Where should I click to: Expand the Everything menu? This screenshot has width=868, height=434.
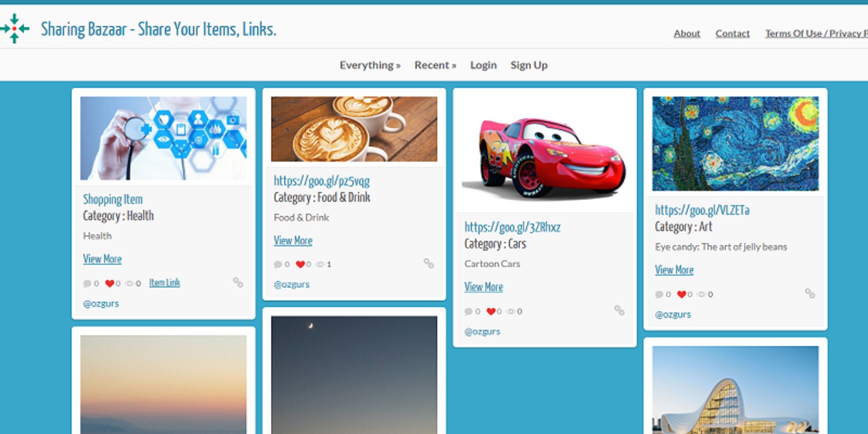[x=370, y=65]
